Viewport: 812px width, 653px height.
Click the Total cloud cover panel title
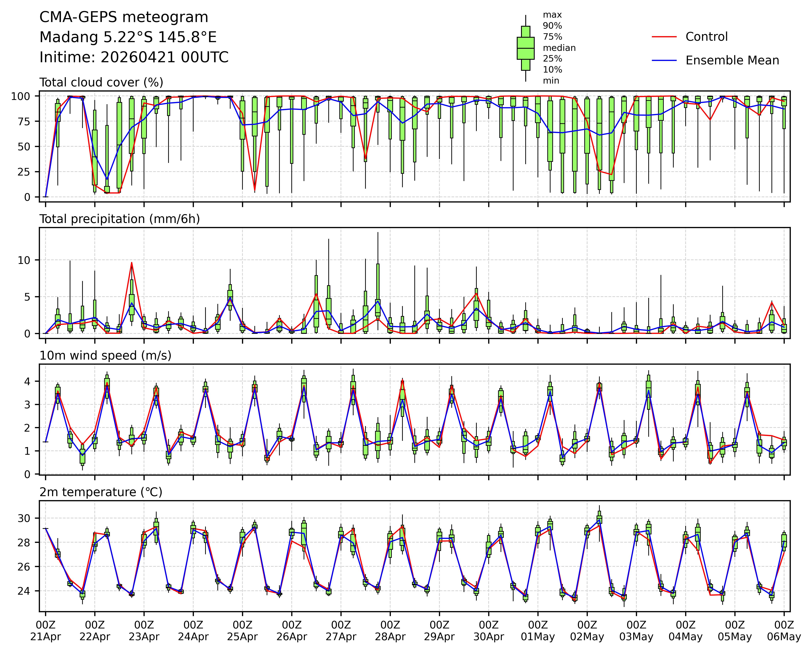pyautogui.click(x=101, y=83)
